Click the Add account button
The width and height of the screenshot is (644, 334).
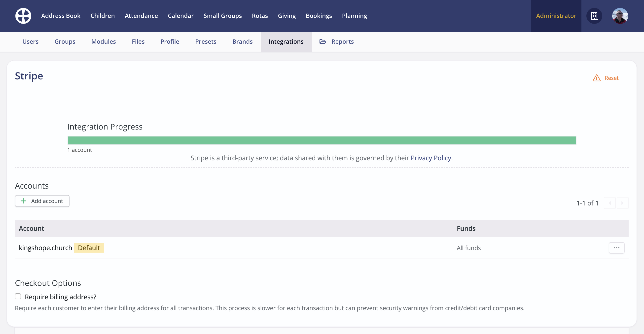pyautogui.click(x=42, y=201)
